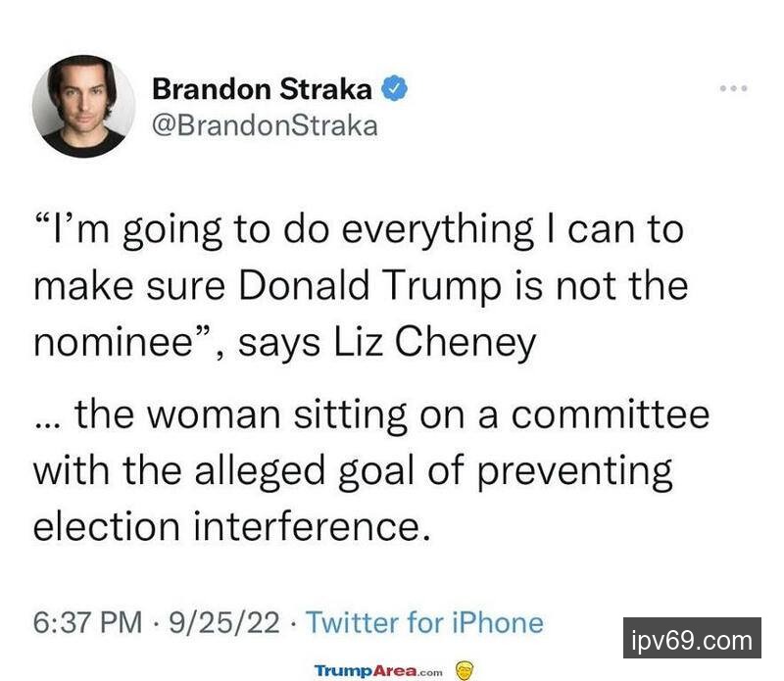Viewport: 784px width, 681px height.
Task: Open the TrumpArea.com logo link
Action: coord(378,670)
